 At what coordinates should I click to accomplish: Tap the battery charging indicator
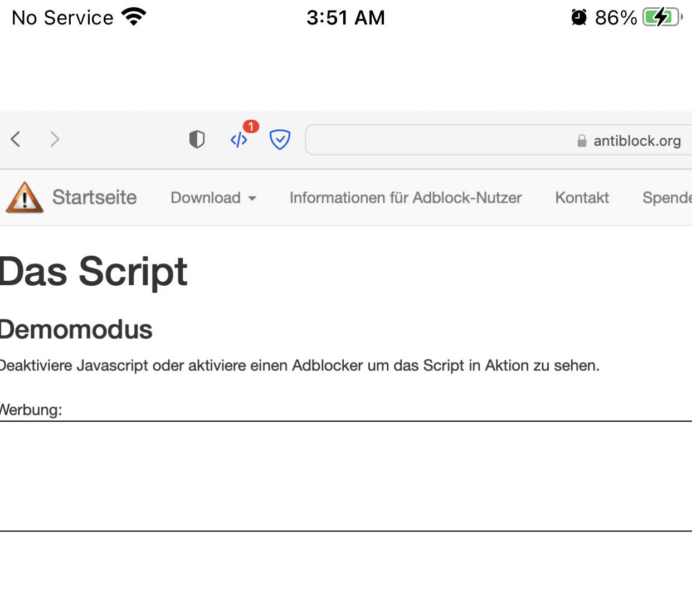662,17
